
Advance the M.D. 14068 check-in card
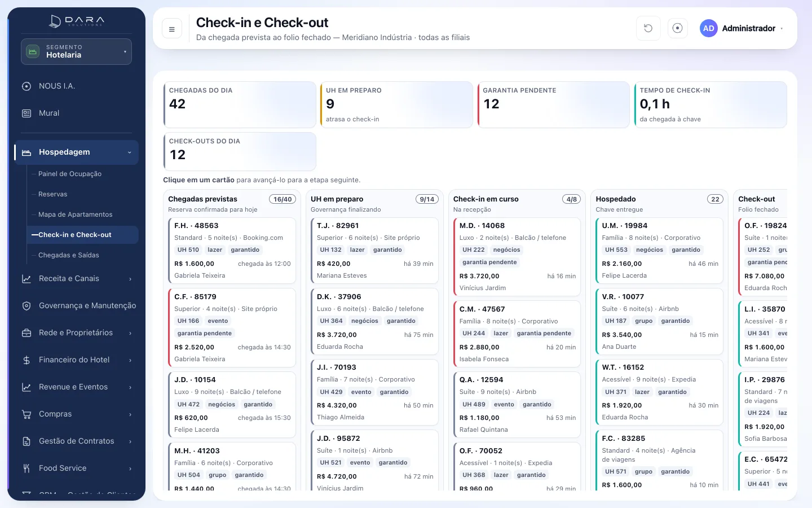(517, 256)
